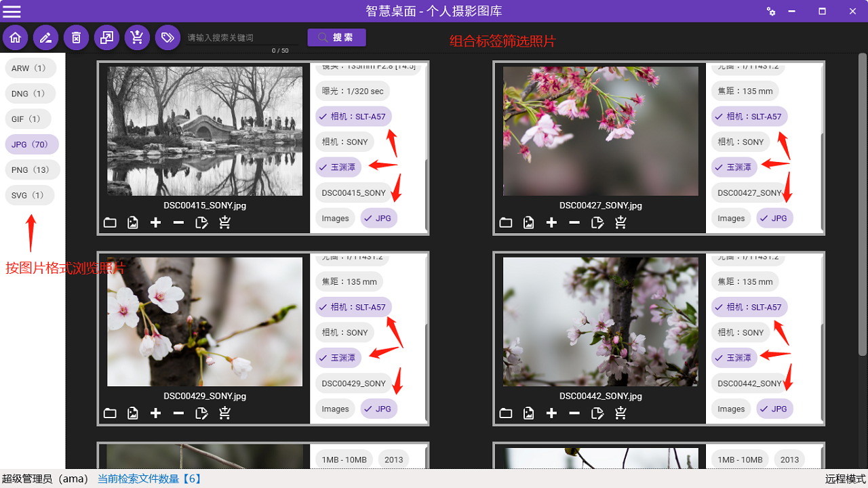This screenshot has width=868, height=488.
Task: Click the 搜索 search button
Action: pyautogui.click(x=336, y=37)
